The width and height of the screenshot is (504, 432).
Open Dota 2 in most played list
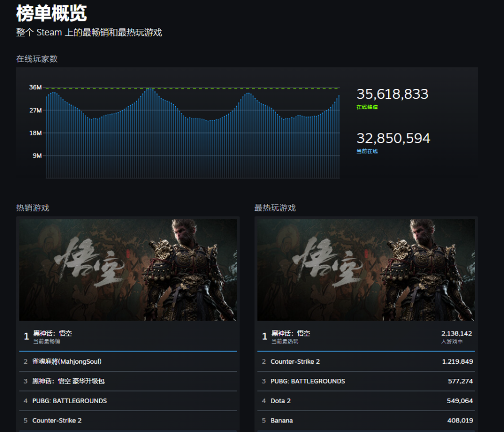click(366, 401)
